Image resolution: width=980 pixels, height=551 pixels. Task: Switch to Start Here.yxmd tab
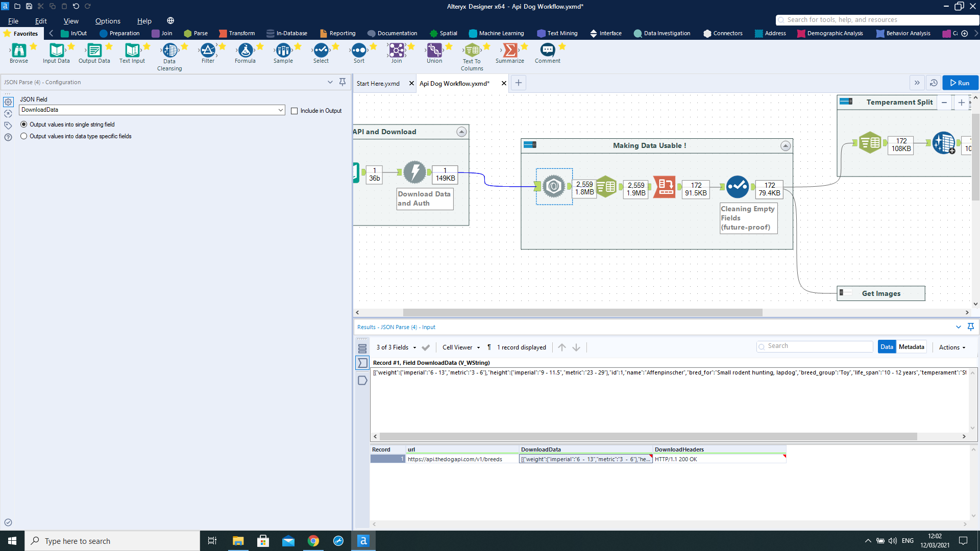click(x=378, y=83)
